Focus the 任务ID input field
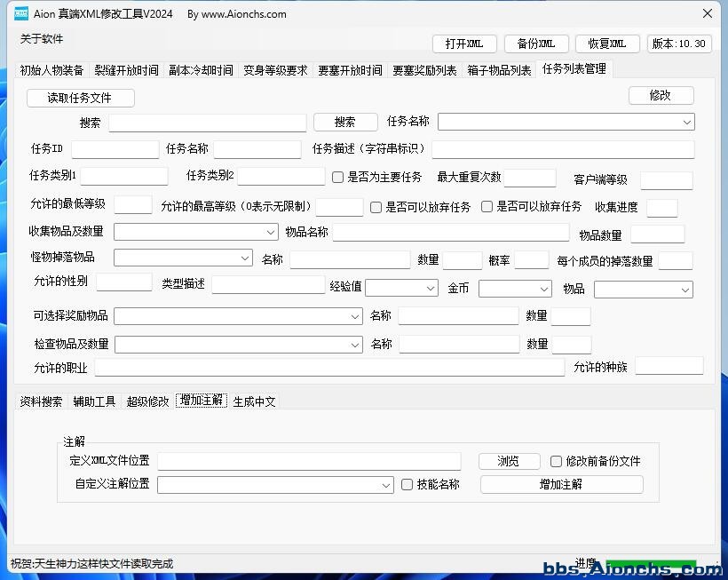The height and width of the screenshot is (580, 728). [115, 149]
